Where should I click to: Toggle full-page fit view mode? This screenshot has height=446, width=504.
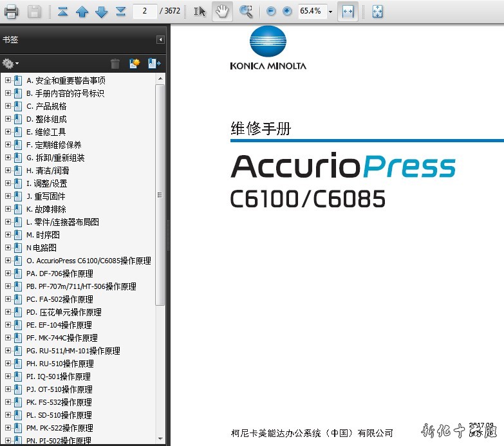pyautogui.click(x=377, y=11)
